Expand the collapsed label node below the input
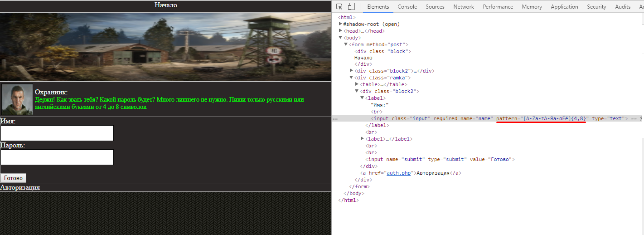 pyautogui.click(x=363, y=139)
